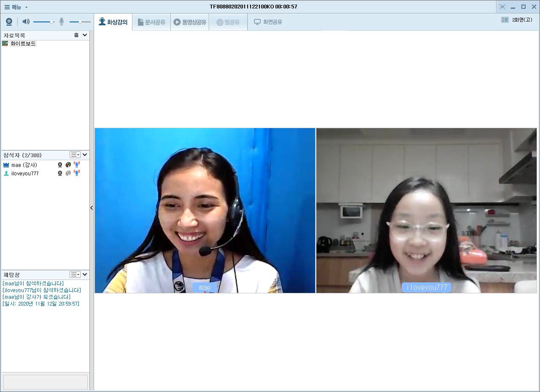Click the crown icon beside mae (강사)
The height and width of the screenshot is (392, 540).
pyautogui.click(x=6, y=165)
